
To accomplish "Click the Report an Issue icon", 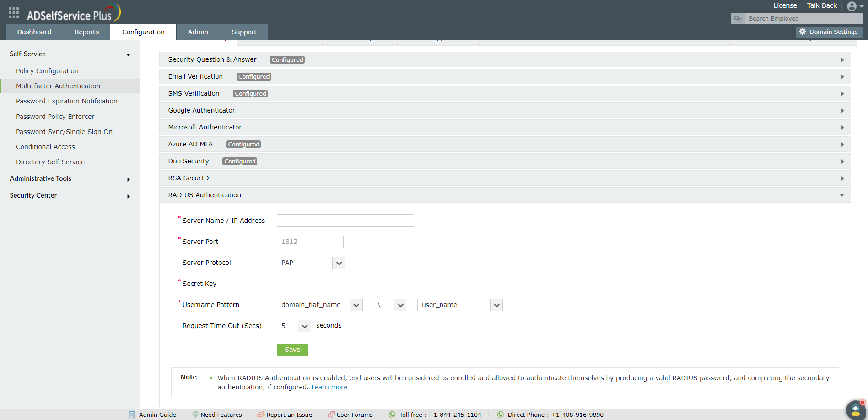I will (x=261, y=415).
